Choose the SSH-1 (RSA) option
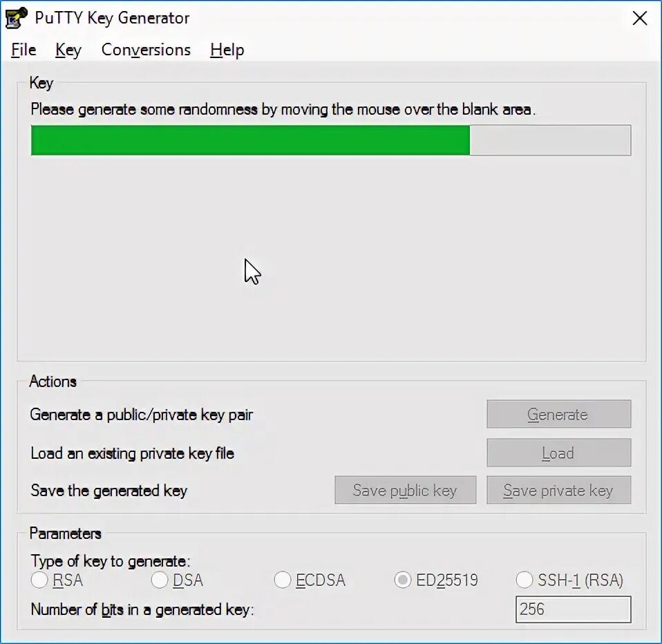The width and height of the screenshot is (662, 644). pos(524,580)
